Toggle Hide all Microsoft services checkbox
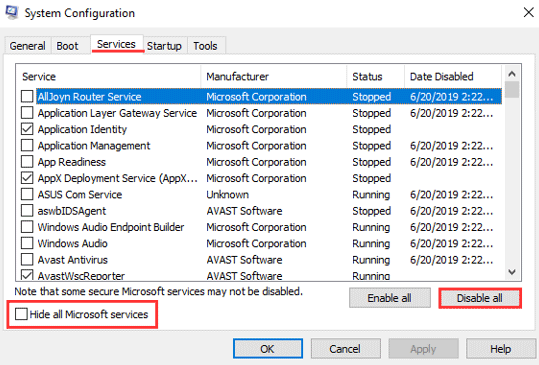Viewport: 539px width, 365px height. pyautogui.click(x=21, y=314)
